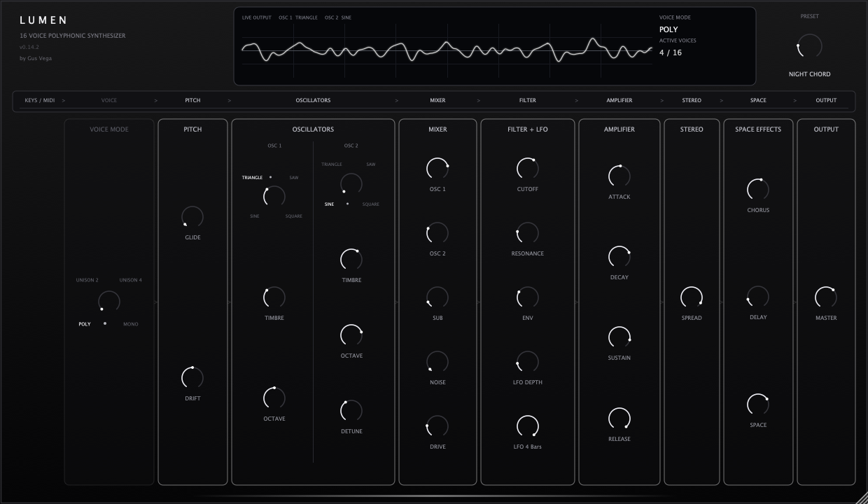868x504 pixels.
Task: Click the live output waveform display
Action: coord(447,49)
